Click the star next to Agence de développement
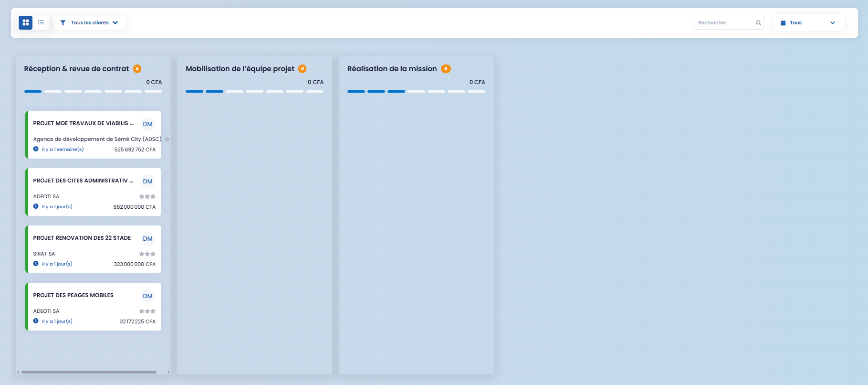868x385 pixels. pyautogui.click(x=167, y=139)
